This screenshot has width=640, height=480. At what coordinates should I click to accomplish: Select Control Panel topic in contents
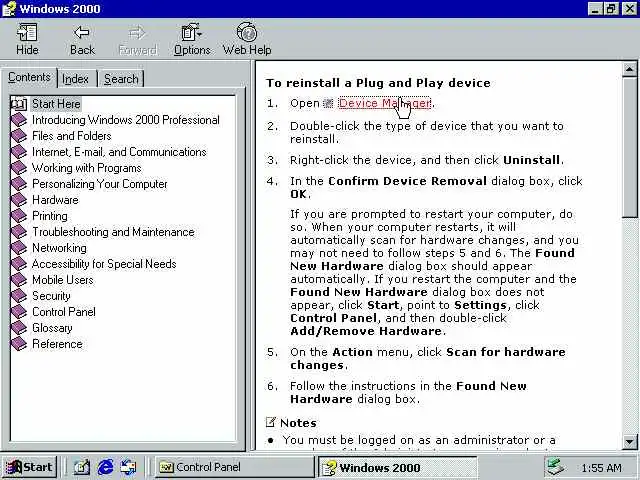[64, 312]
